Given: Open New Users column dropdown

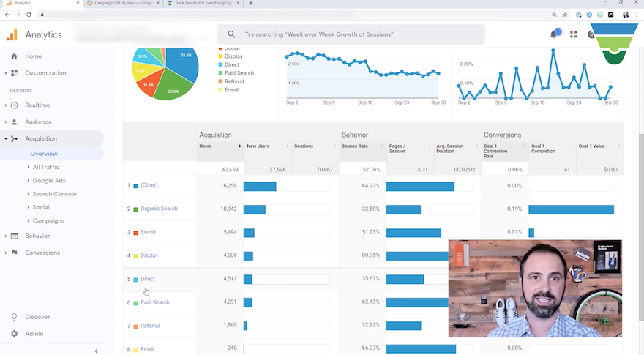Looking at the screenshot, I should pyautogui.click(x=287, y=146).
